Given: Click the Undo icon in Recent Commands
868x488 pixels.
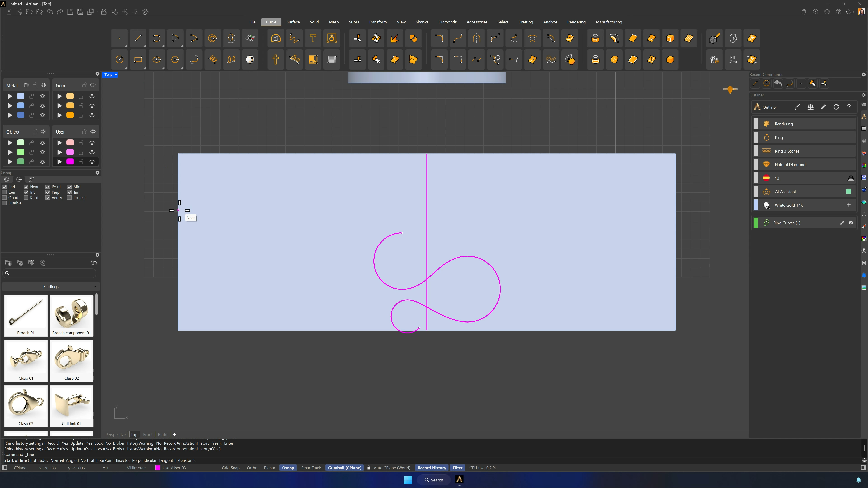Looking at the screenshot, I should click(778, 84).
